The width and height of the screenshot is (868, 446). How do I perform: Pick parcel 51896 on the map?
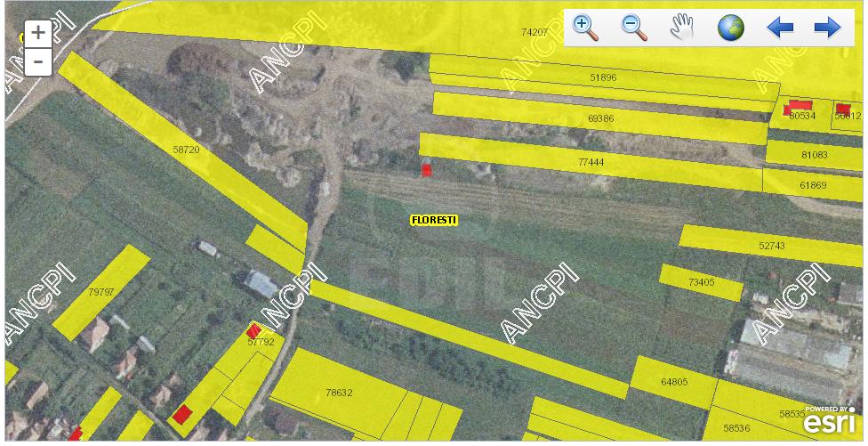click(602, 78)
